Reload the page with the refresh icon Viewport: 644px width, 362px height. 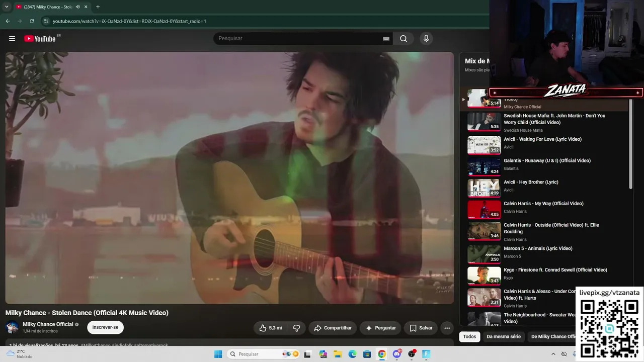pos(32,21)
